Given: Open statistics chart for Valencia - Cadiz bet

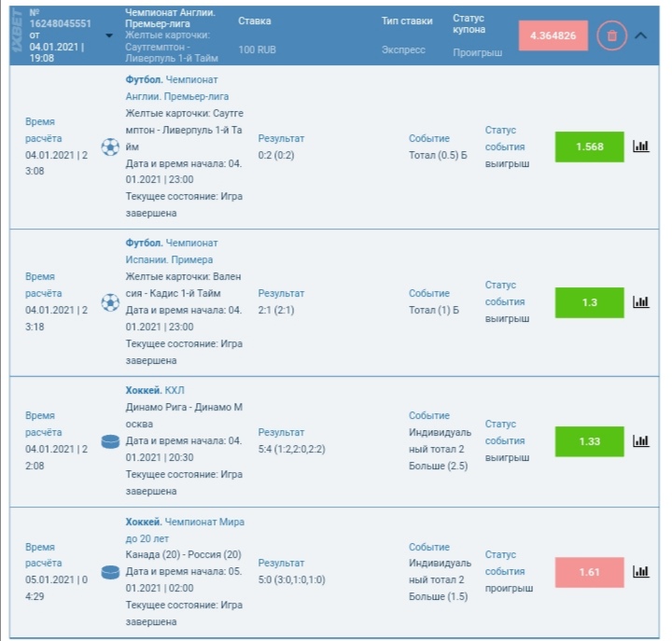Looking at the screenshot, I should click(x=640, y=302).
